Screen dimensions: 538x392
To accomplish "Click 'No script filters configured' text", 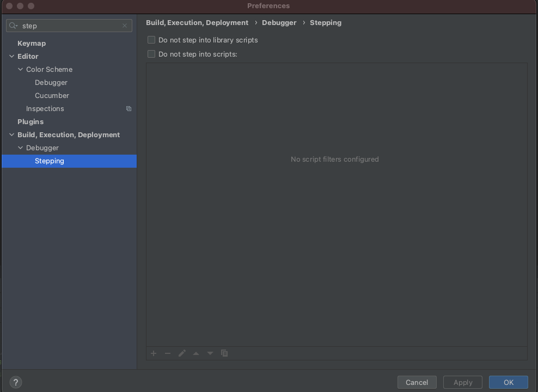I will pos(335,159).
